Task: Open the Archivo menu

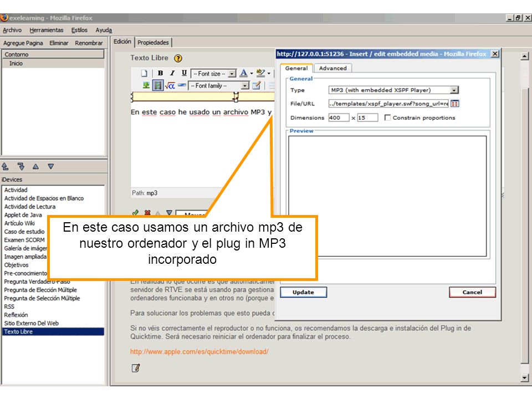Action: [x=12, y=30]
